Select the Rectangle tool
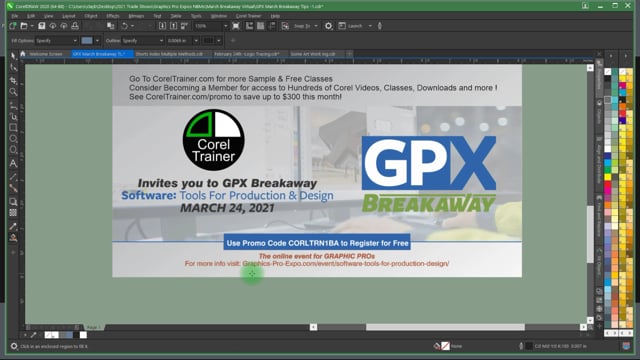Screen dimensions: 640x360 pos(13,128)
